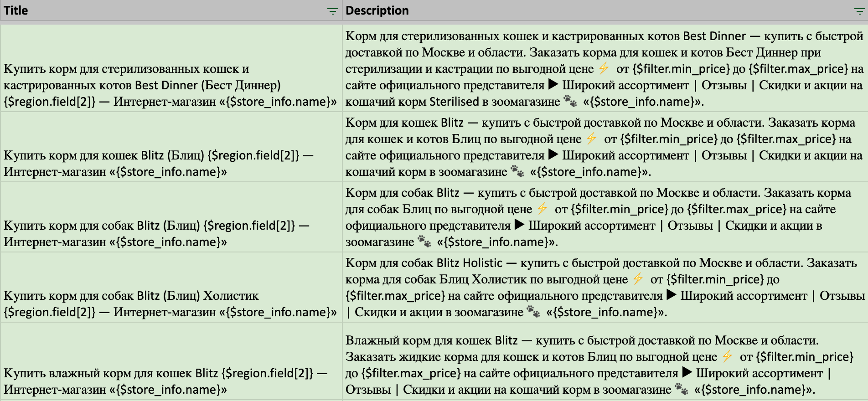Select the Description column header
Image resolution: width=868 pixels, height=401 pixels.
[593, 10]
